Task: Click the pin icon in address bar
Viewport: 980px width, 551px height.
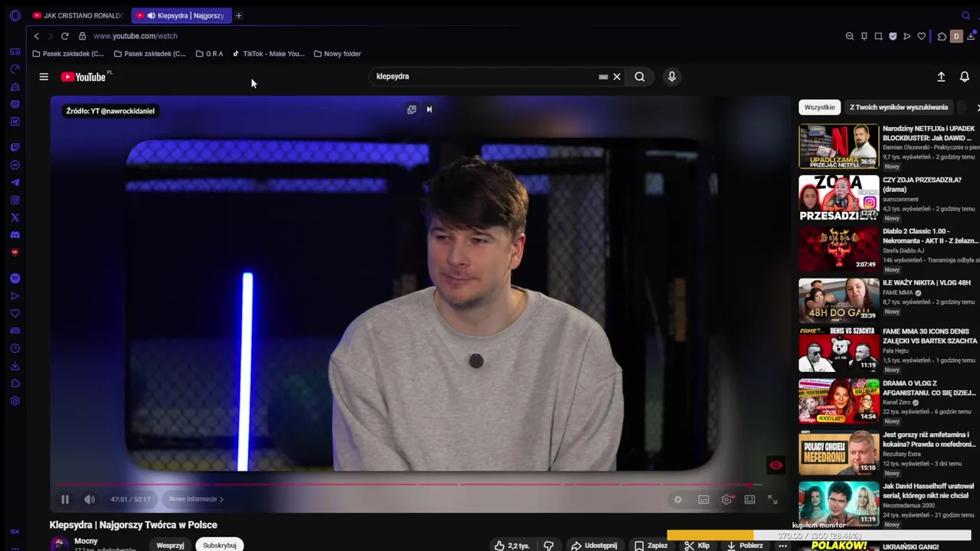Action: [x=864, y=36]
